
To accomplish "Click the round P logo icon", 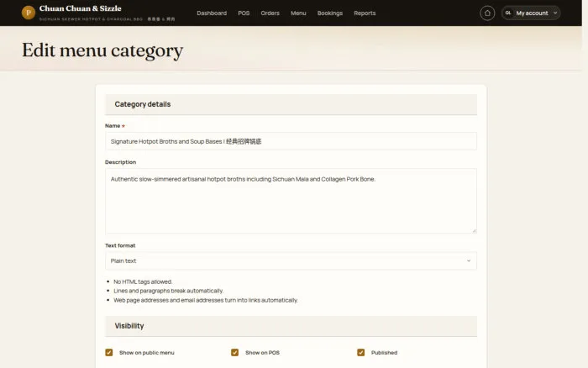I will click(x=29, y=13).
